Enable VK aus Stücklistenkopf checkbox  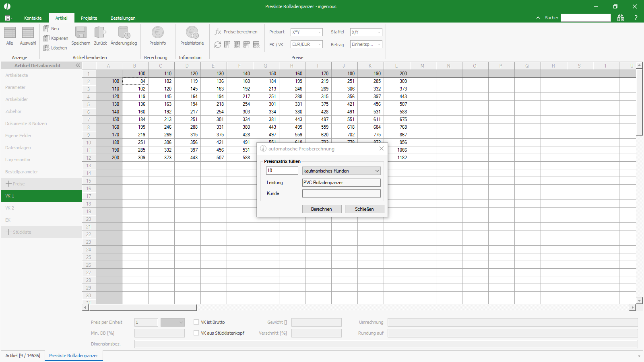pos(196,333)
